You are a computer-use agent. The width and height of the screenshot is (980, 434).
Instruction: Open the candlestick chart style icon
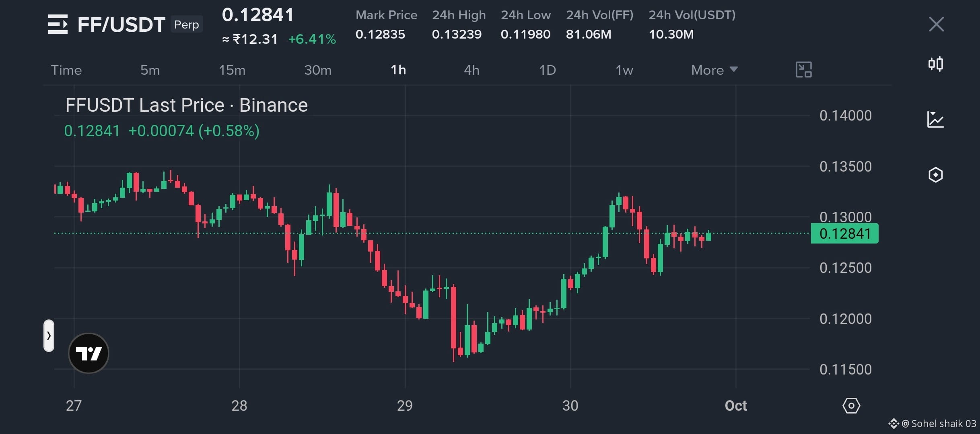[x=935, y=64]
